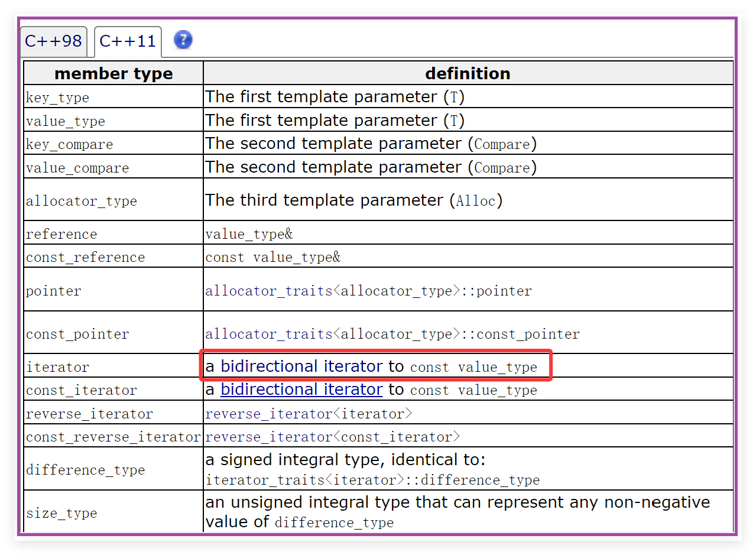
Task: Click the const_reverse_iterator member cell
Action: (x=113, y=436)
